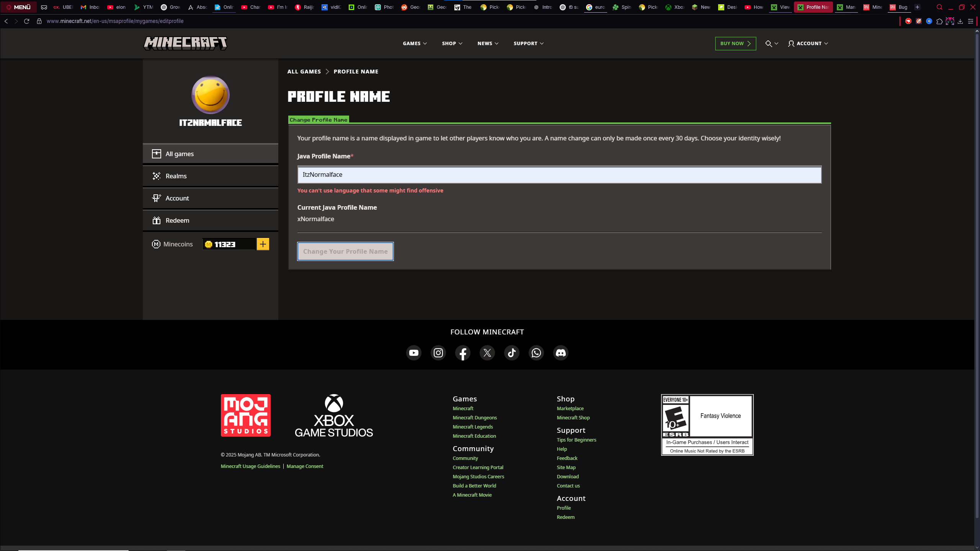Expand the Shop navigation dropdown

tap(452, 44)
